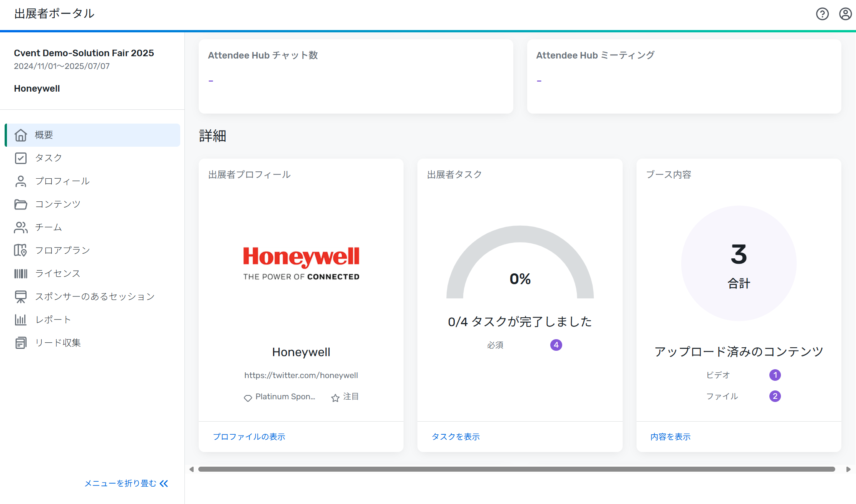This screenshot has height=504, width=856.
Task: Go to プロフィール in the sidebar
Action: [92, 181]
